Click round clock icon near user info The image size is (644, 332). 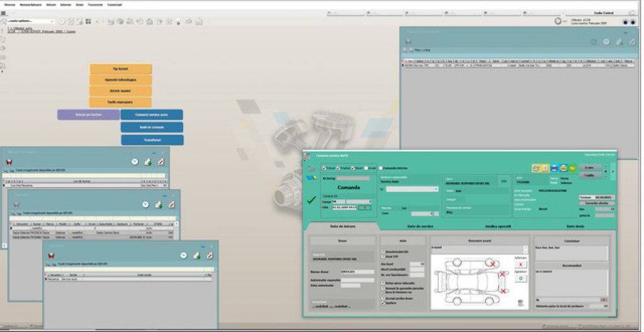(x=558, y=21)
